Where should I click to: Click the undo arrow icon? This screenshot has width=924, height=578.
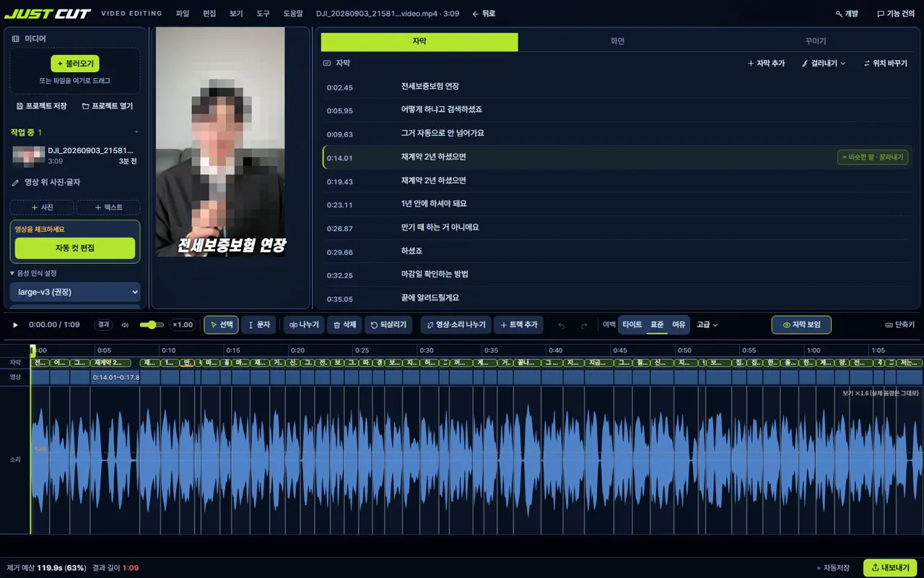click(562, 325)
